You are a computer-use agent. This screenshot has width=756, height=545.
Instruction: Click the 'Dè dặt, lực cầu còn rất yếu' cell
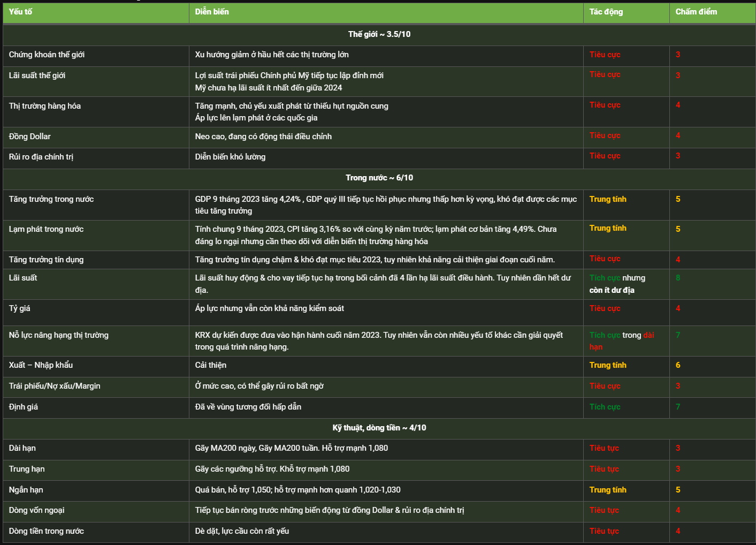coord(386,532)
